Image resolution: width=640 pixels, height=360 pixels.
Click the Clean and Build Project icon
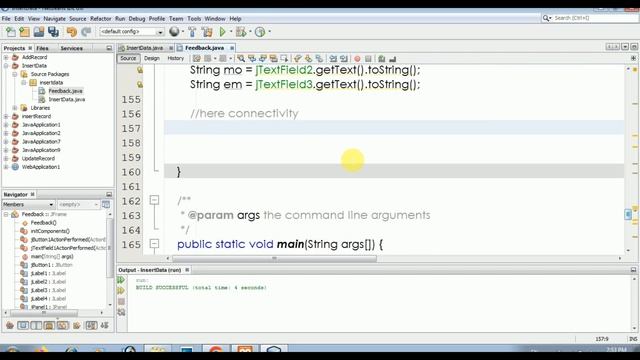207,32
